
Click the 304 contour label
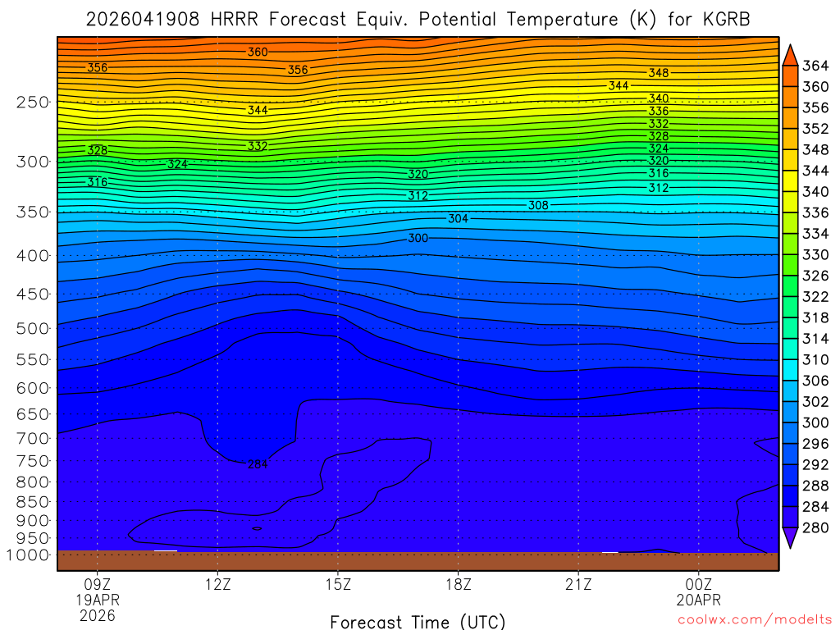(458, 218)
